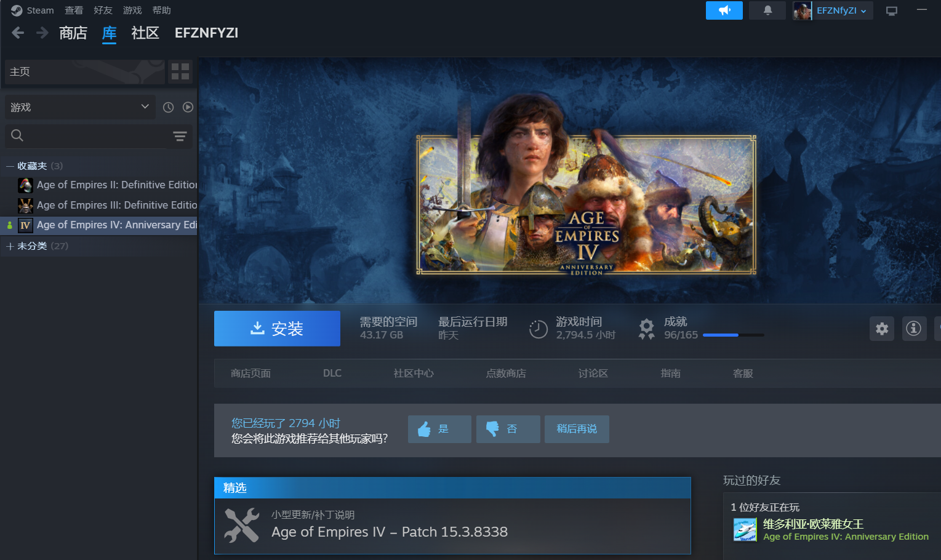941x560 pixels.
Task: Open the 游戏 category dropdown
Action: [80, 107]
